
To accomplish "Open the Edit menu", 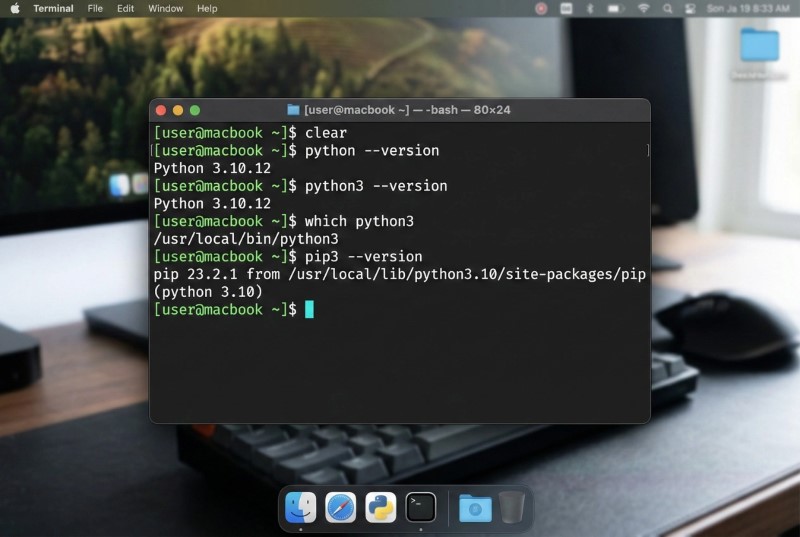I will [125, 8].
